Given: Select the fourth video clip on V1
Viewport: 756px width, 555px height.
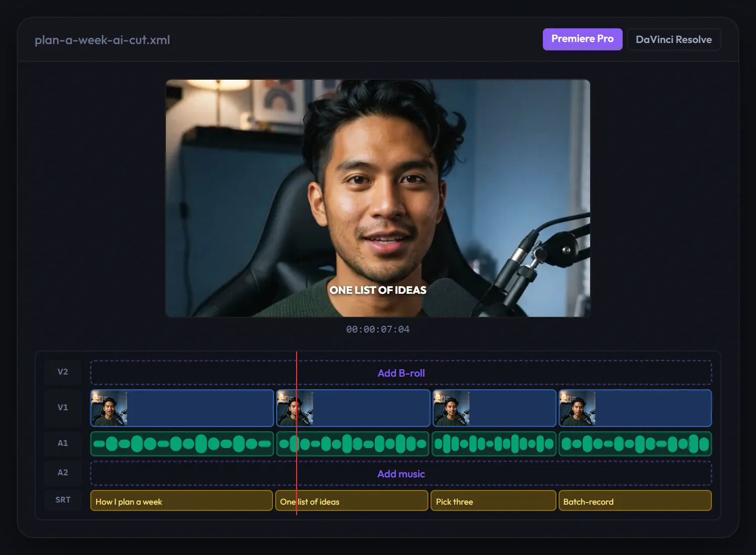Looking at the screenshot, I should (635, 408).
